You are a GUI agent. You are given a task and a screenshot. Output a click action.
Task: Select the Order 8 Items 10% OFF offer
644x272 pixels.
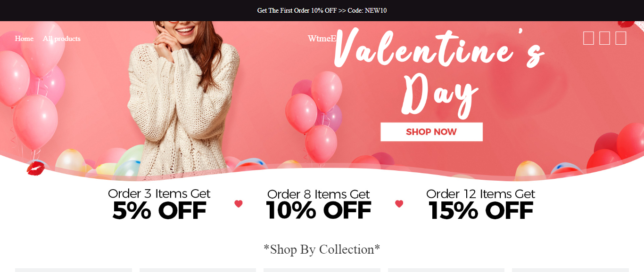pyautogui.click(x=319, y=205)
